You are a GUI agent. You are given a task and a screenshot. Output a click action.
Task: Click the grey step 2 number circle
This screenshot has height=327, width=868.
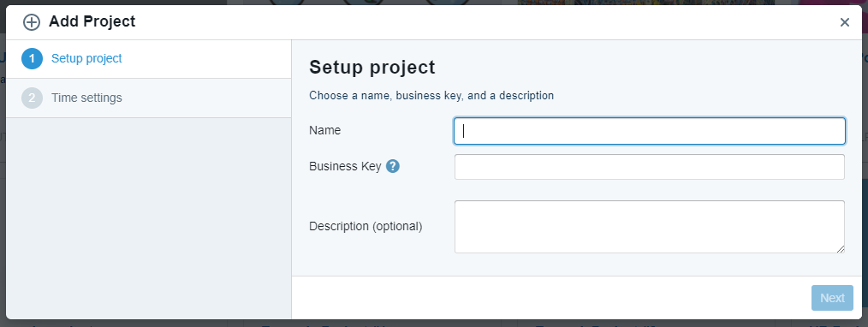pos(33,98)
